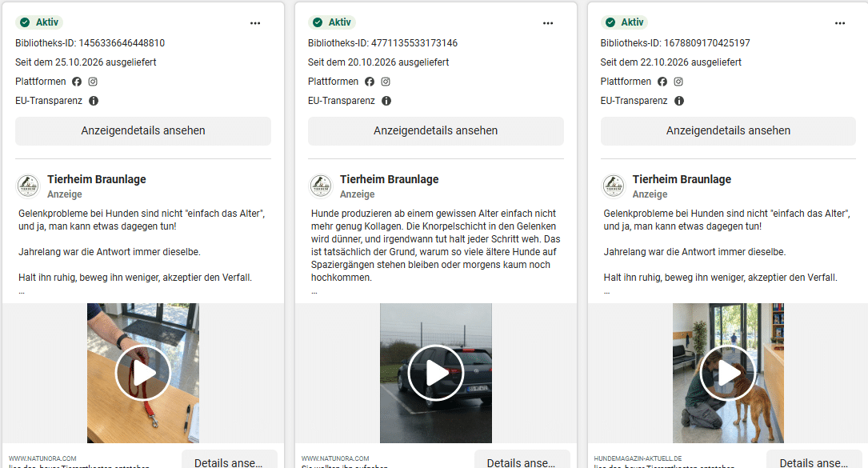Viewport: 868px width, 468px height.
Task: Play the video showing the parked car
Action: click(x=436, y=373)
